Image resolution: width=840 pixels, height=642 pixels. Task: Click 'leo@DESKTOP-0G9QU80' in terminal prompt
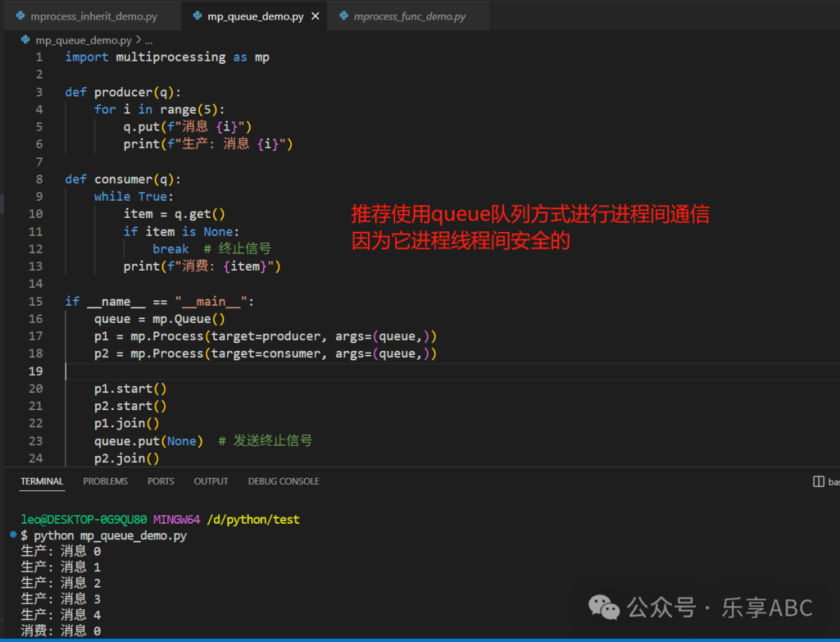click(83, 519)
